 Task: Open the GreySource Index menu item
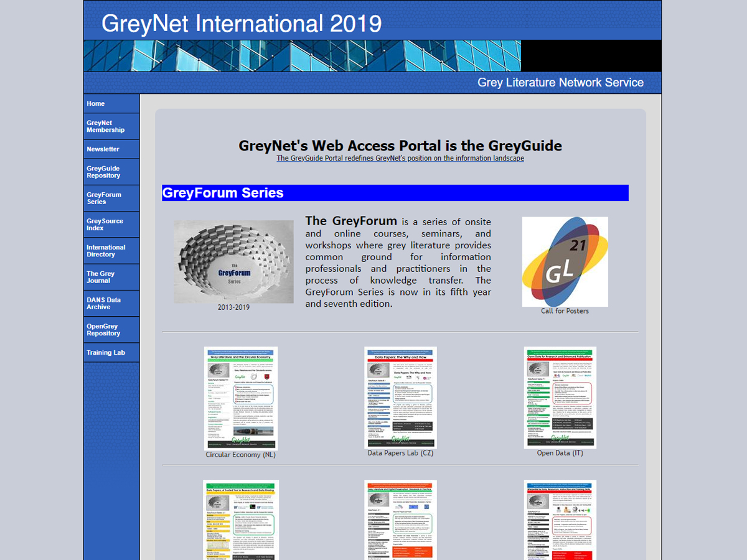[x=105, y=225]
